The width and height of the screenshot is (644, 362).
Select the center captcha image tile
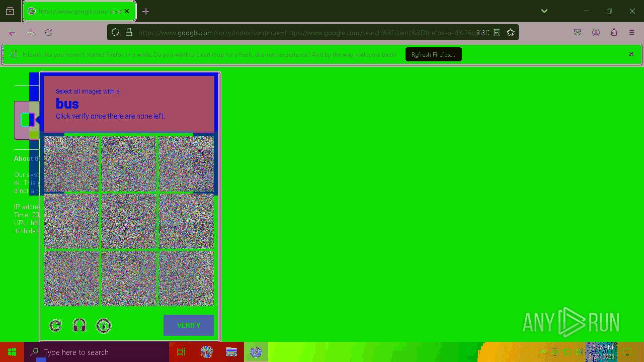coord(129,221)
